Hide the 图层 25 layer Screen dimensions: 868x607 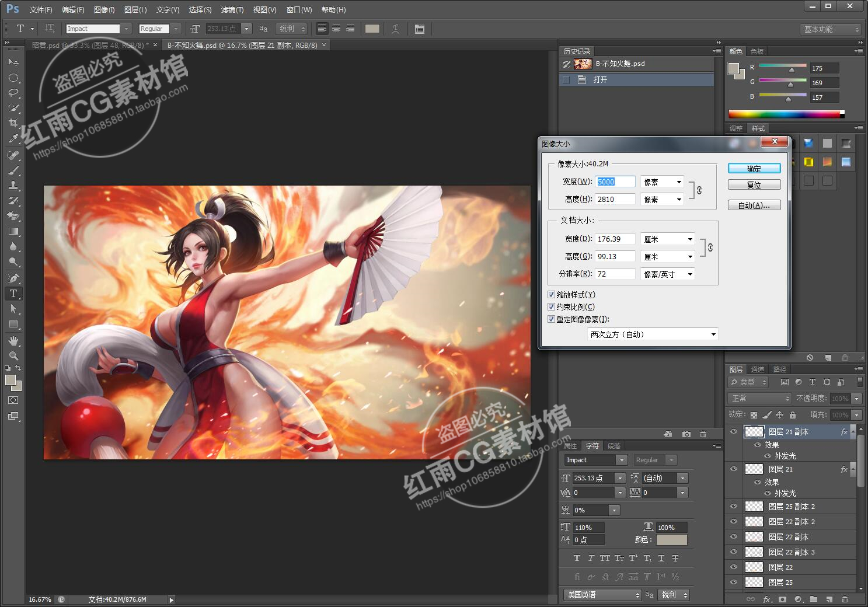(x=734, y=582)
